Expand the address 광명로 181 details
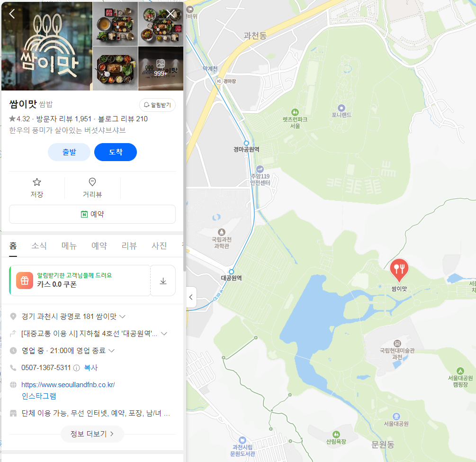This screenshot has width=476, height=462. pyautogui.click(x=122, y=317)
